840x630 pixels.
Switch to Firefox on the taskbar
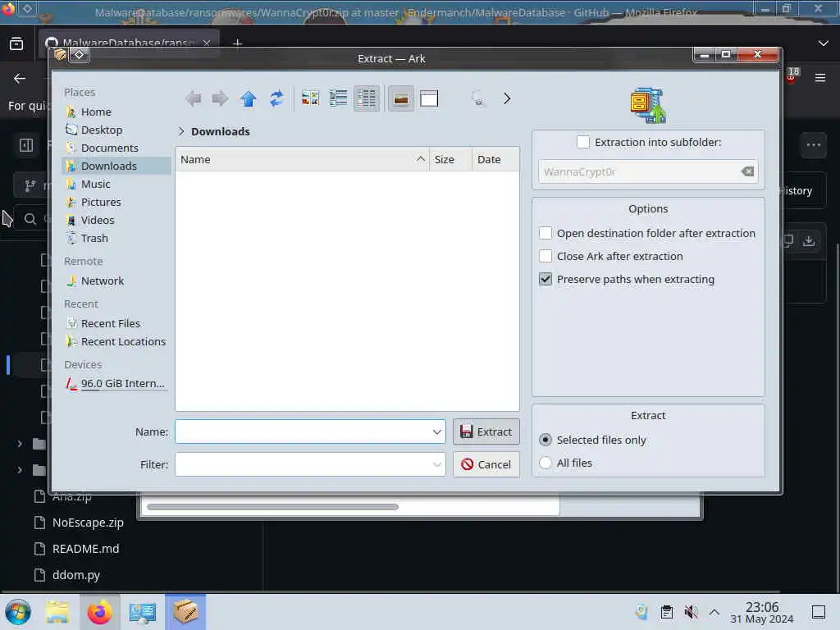(99, 612)
